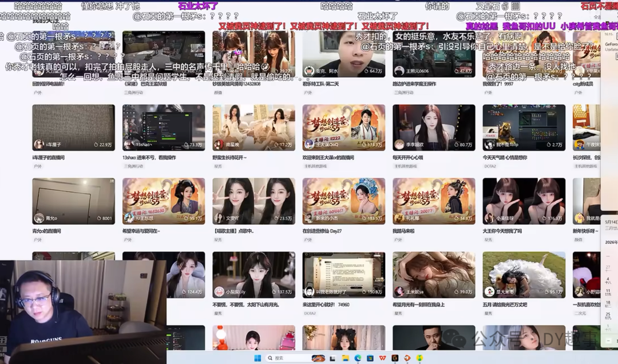Open stream titled 五月 请给我光芒万丈吧
Viewport: 618px width, 364px height.
(x=505, y=305)
